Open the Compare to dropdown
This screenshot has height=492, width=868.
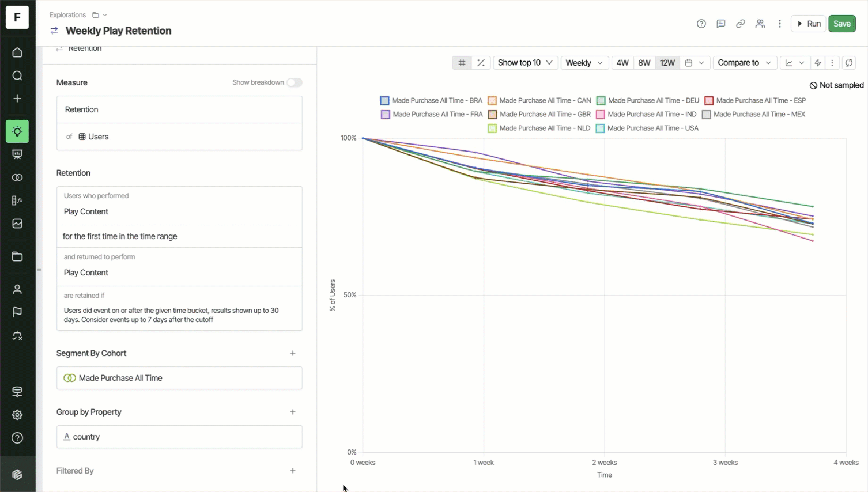[744, 63]
